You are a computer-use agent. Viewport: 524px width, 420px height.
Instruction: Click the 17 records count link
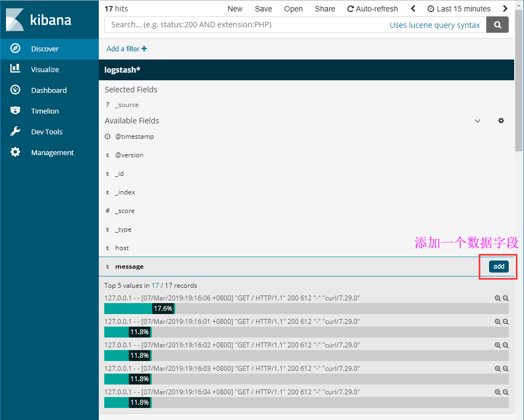tap(155, 286)
